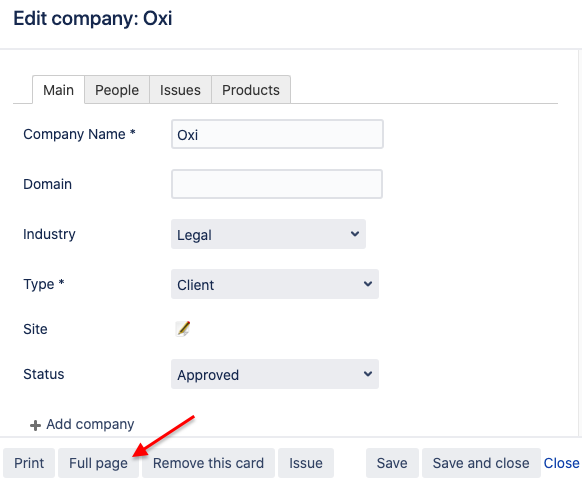Open the Issues tab
The height and width of the screenshot is (483, 582).
pos(180,90)
